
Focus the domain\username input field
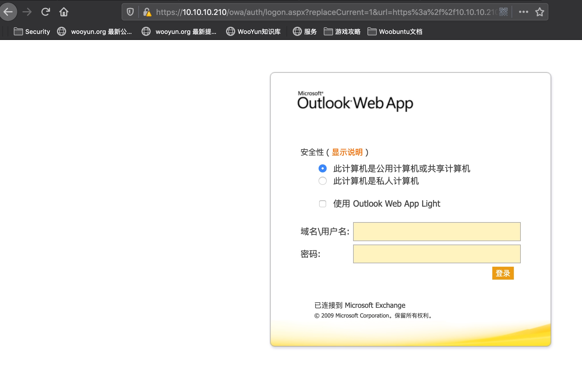coord(436,231)
